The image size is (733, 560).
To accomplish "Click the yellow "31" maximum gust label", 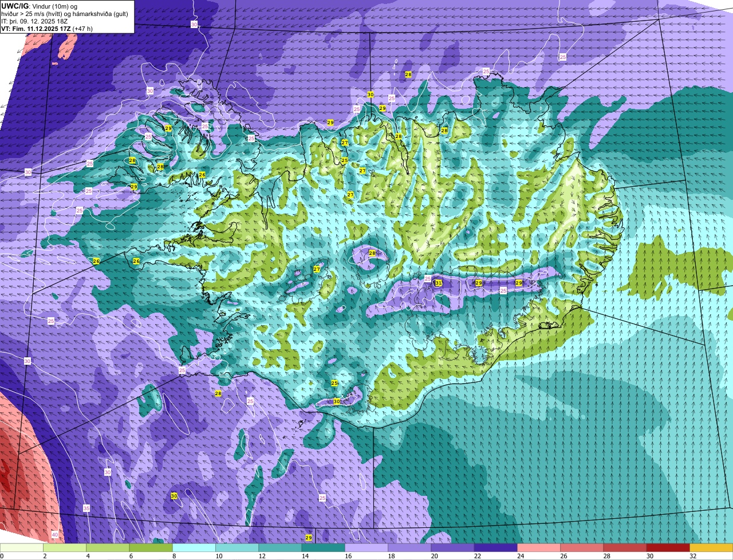I will point(439,283).
